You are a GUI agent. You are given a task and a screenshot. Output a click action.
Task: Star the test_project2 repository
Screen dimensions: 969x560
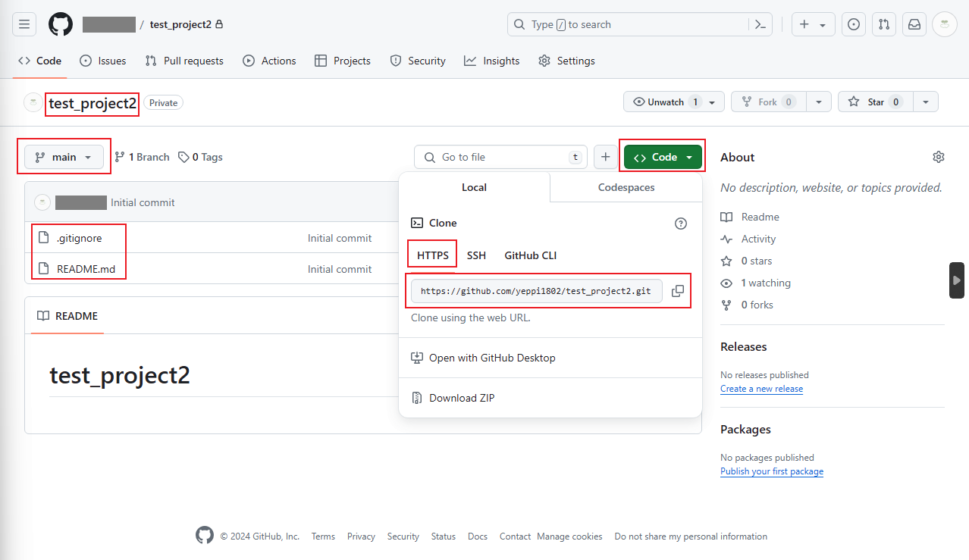coord(876,102)
